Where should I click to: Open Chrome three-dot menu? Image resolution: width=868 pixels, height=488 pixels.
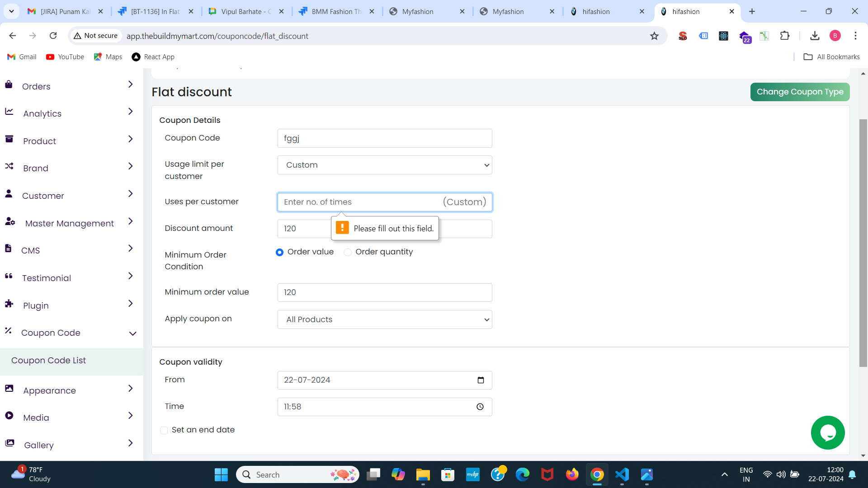855,36
